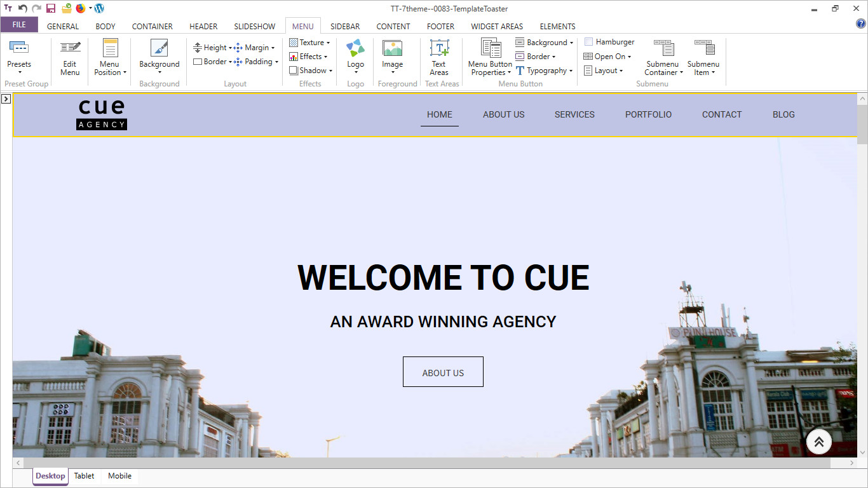The height and width of the screenshot is (488, 868).
Task: Enable the Hamburger checkbox
Action: click(588, 42)
